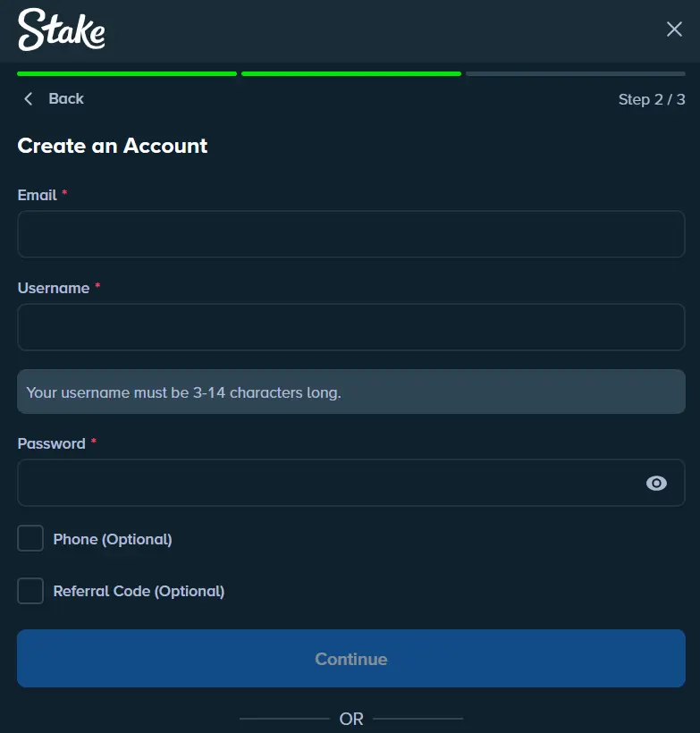Viewport: 700px width, 733px height.
Task: Click inside the Email input field
Action: (x=349, y=234)
